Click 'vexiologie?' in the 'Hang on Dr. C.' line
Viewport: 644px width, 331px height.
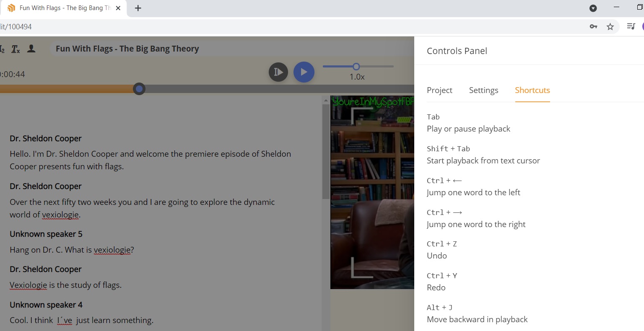(114, 250)
